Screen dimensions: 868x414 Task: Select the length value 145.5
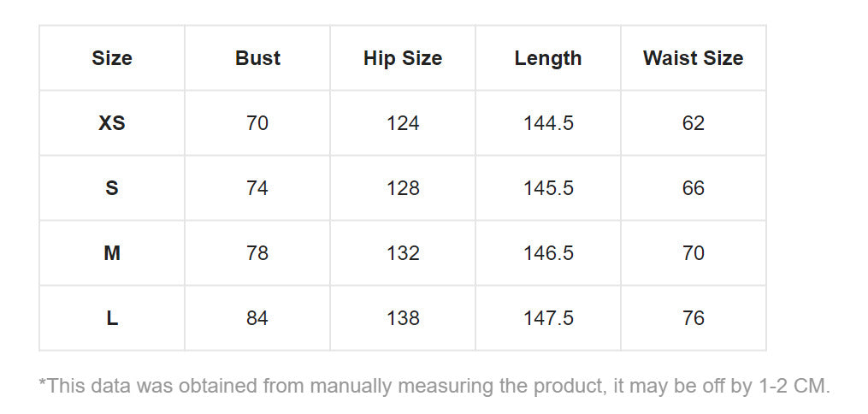548,188
